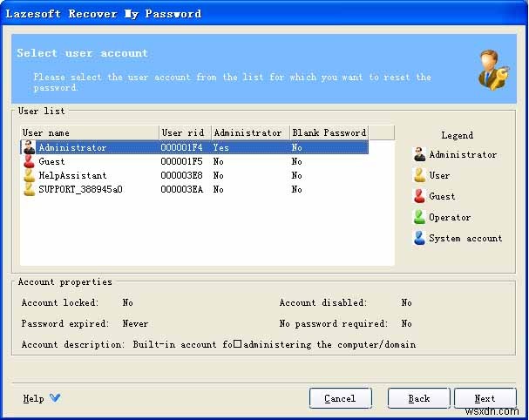Sort by the Administrator column header
The height and width of the screenshot is (420, 529).
click(x=251, y=132)
